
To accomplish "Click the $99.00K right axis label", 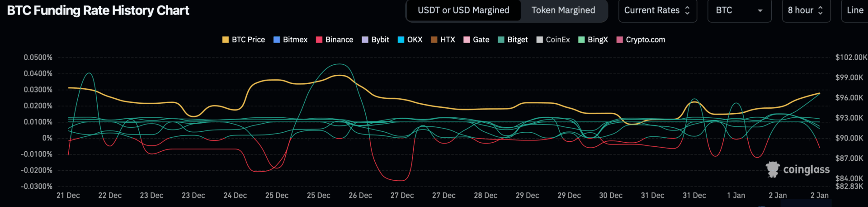I will [x=849, y=77].
